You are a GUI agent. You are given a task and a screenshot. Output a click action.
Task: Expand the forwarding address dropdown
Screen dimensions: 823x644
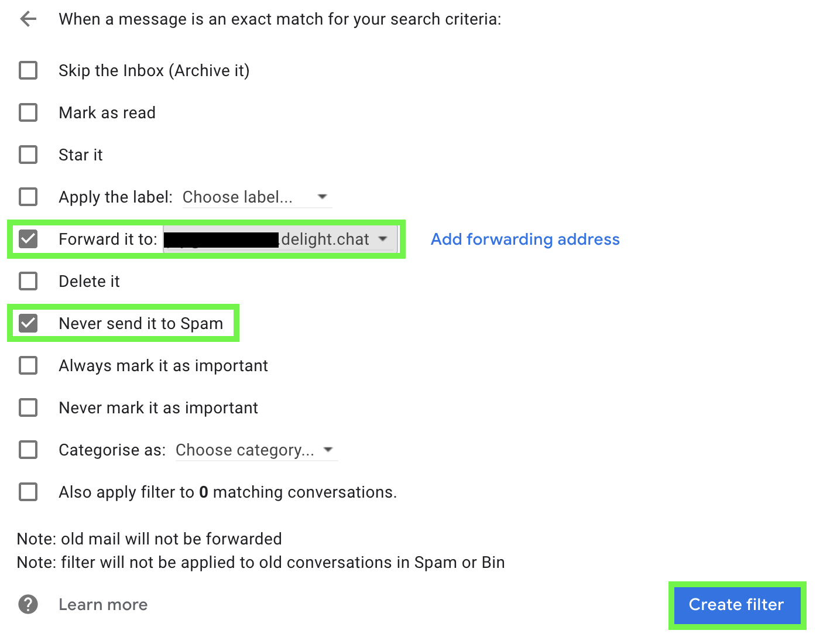click(280, 239)
